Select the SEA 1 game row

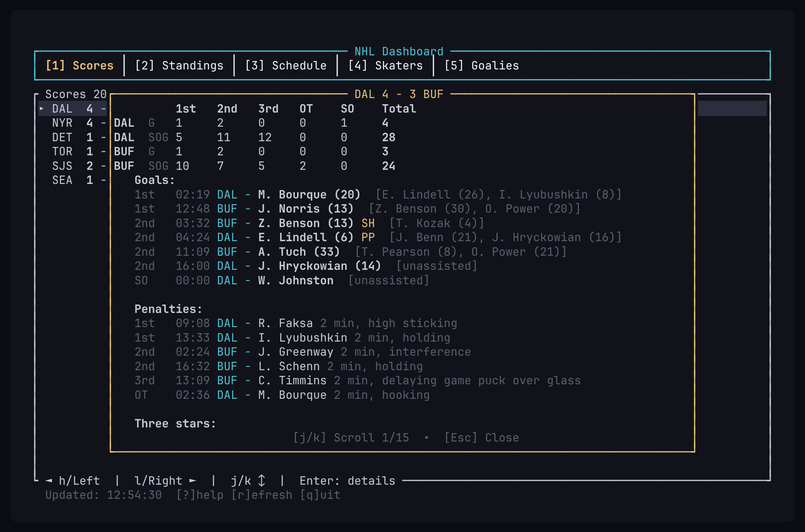73,180
